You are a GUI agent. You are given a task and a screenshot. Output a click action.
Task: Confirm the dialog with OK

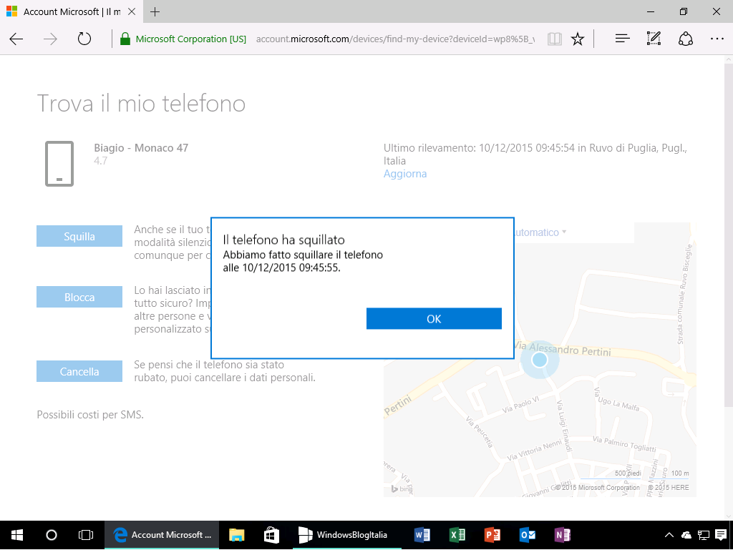434,318
